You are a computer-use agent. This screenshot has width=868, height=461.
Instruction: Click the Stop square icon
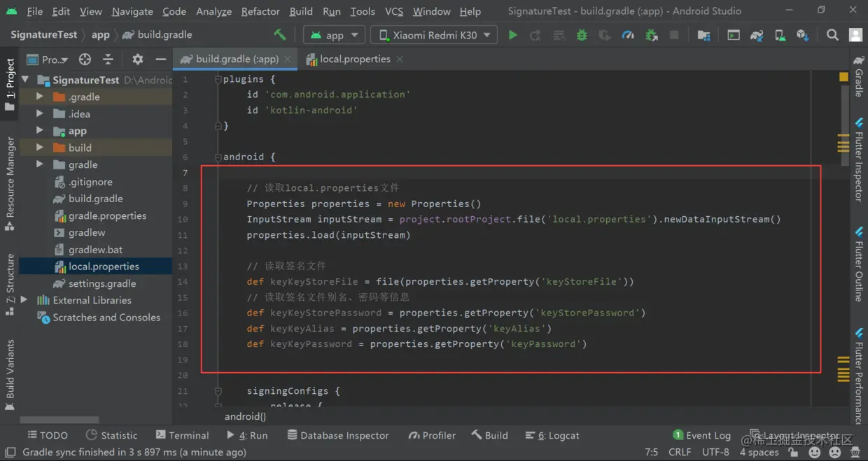point(674,35)
